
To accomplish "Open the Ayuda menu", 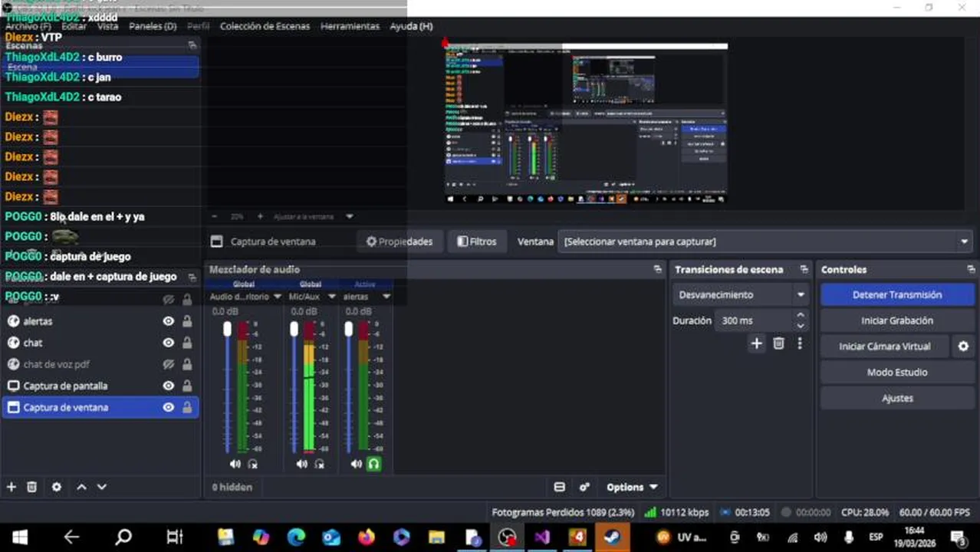I will click(411, 26).
